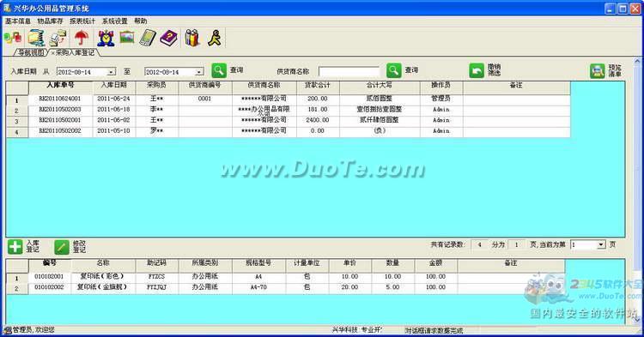The width and height of the screenshot is (644, 337).
Task: Click the yellow running figure icon
Action: coord(215,38)
